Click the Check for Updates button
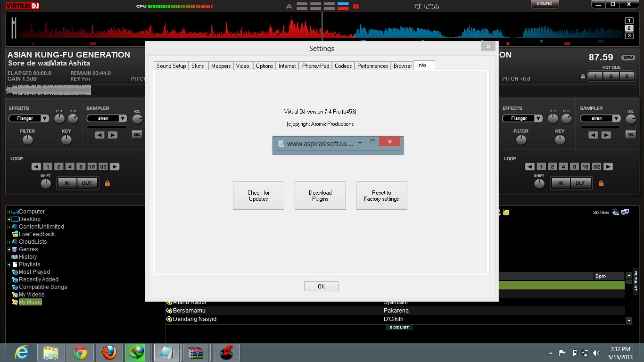 point(258,196)
